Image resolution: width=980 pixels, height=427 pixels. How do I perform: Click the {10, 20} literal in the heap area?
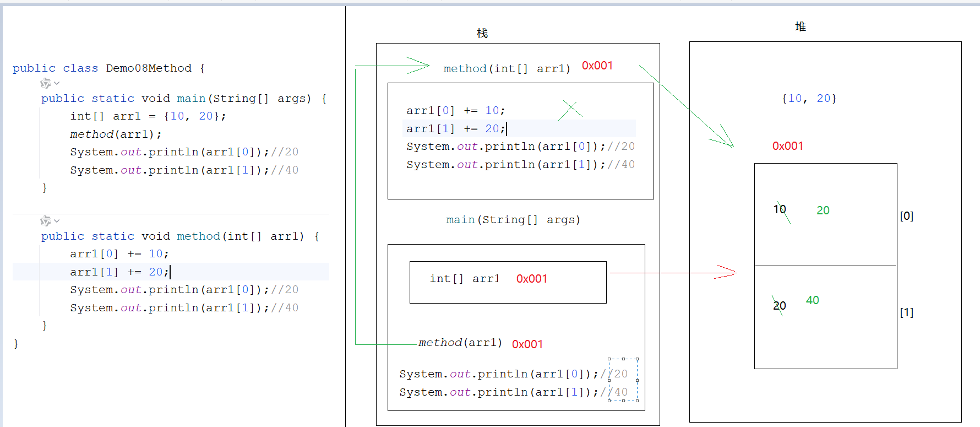point(809,99)
